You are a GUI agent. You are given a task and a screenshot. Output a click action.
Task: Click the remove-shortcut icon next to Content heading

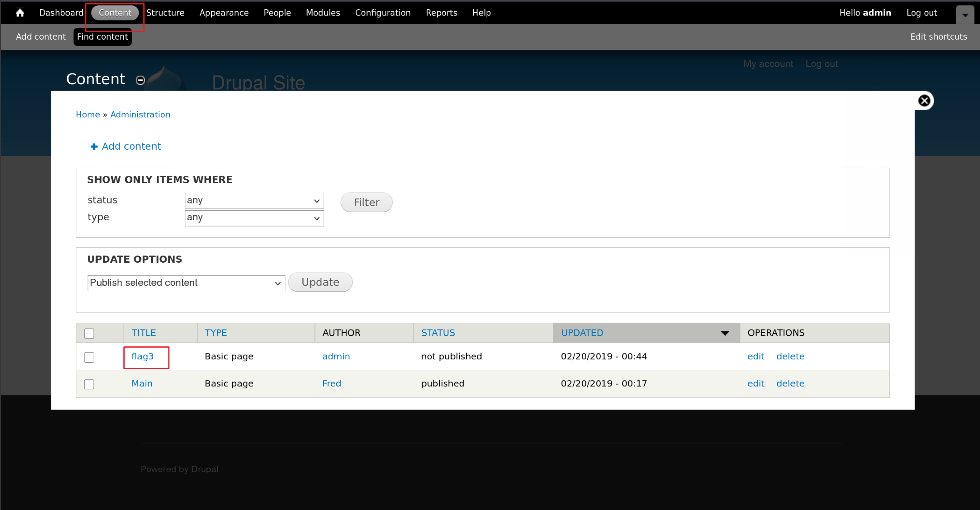point(140,80)
